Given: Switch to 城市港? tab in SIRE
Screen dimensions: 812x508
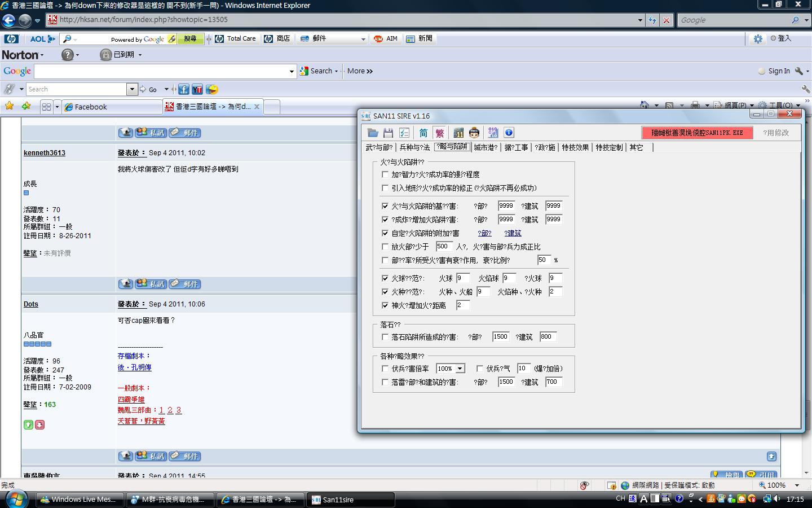Looking at the screenshot, I should click(486, 147).
